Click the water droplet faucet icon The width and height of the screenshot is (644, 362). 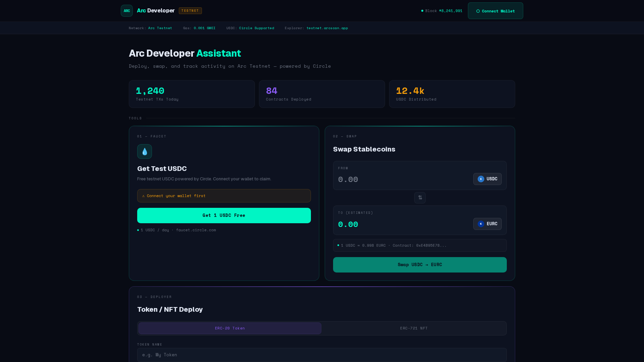tap(145, 152)
